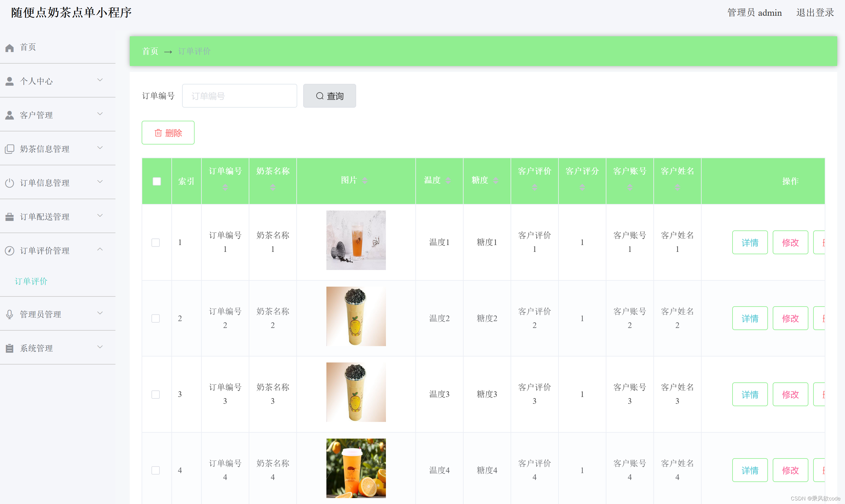Click the copy icon beside 奶茶信息管理
Viewport: 845px width, 504px height.
pyautogui.click(x=10, y=149)
